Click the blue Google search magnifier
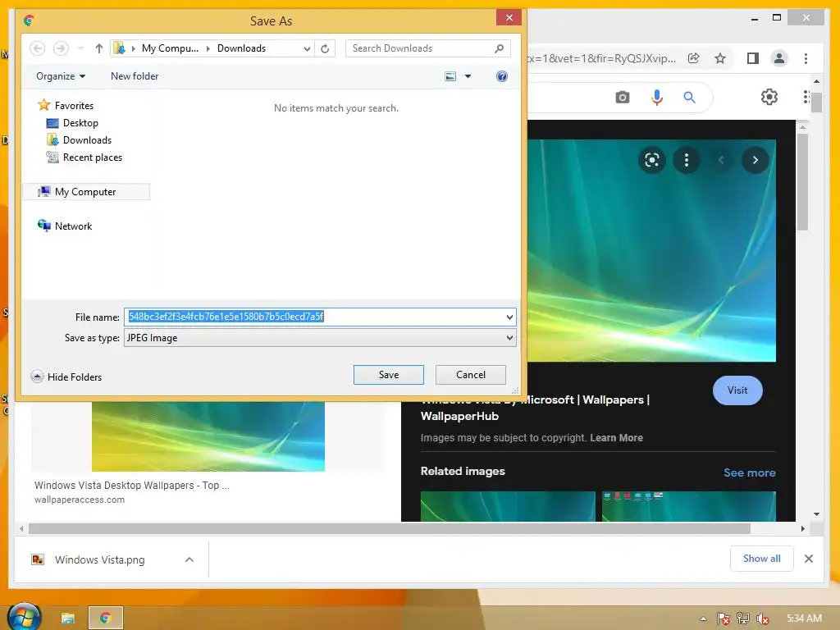Viewport: 840px width, 630px height. 689,98
